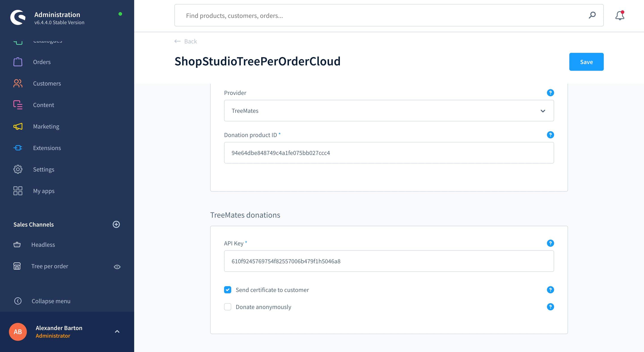This screenshot has width=644, height=352.
Task: Enable Donate anonymously checkbox
Action: pyautogui.click(x=227, y=307)
